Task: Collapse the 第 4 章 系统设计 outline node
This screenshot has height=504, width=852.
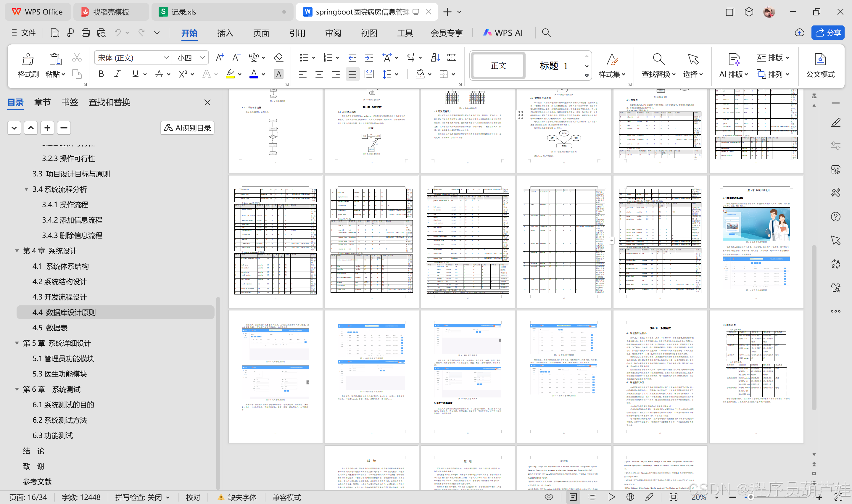Action: (17, 251)
